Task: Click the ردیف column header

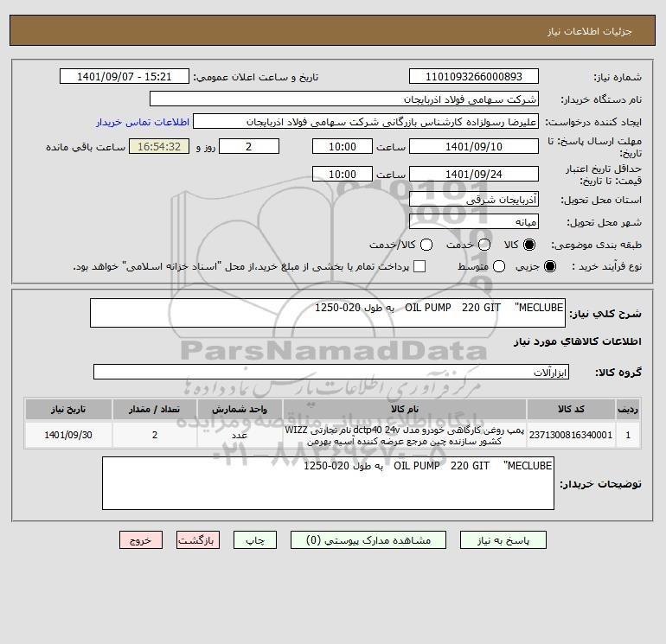Action: pos(628,409)
